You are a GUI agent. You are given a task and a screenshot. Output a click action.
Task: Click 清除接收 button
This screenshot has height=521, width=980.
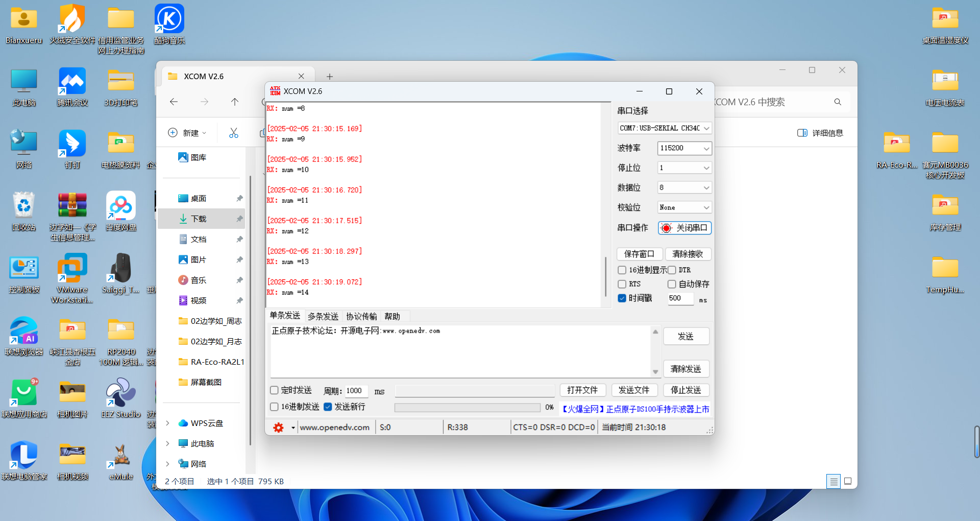(688, 254)
